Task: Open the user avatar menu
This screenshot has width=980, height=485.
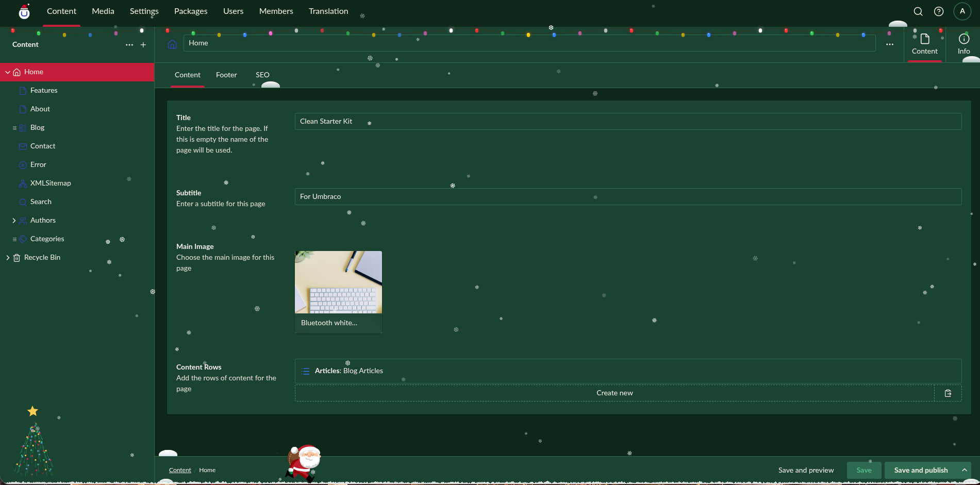Action: [962, 11]
